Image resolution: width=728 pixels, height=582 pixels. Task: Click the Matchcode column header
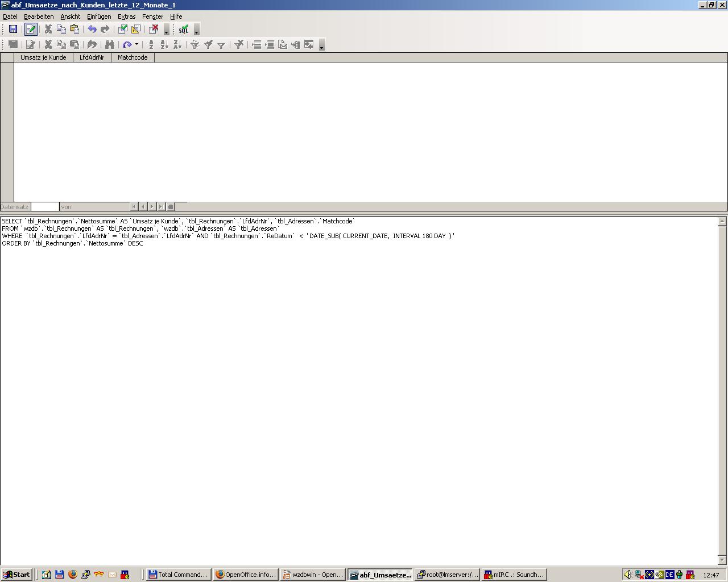click(133, 57)
